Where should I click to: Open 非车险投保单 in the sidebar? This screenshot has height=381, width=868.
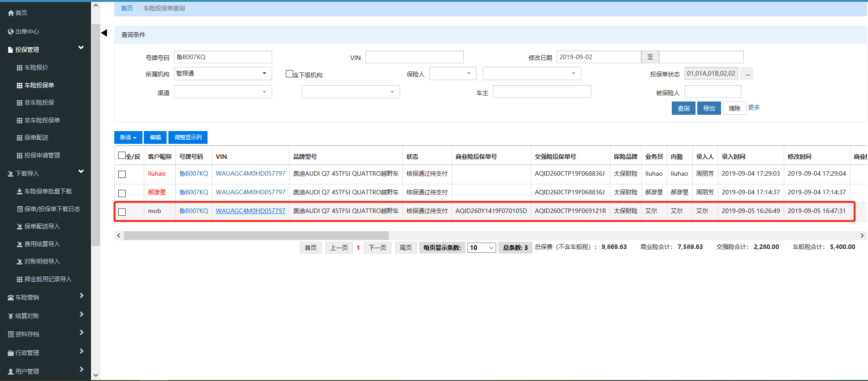42,121
